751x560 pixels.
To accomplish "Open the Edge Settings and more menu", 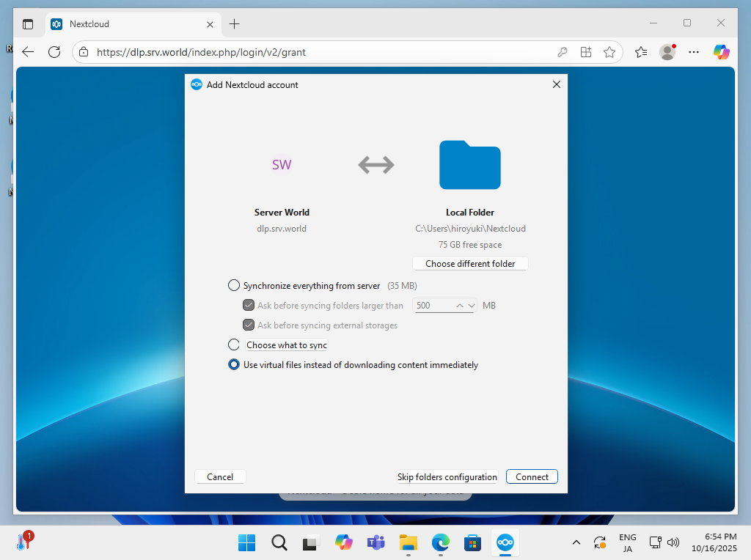I will [x=694, y=52].
